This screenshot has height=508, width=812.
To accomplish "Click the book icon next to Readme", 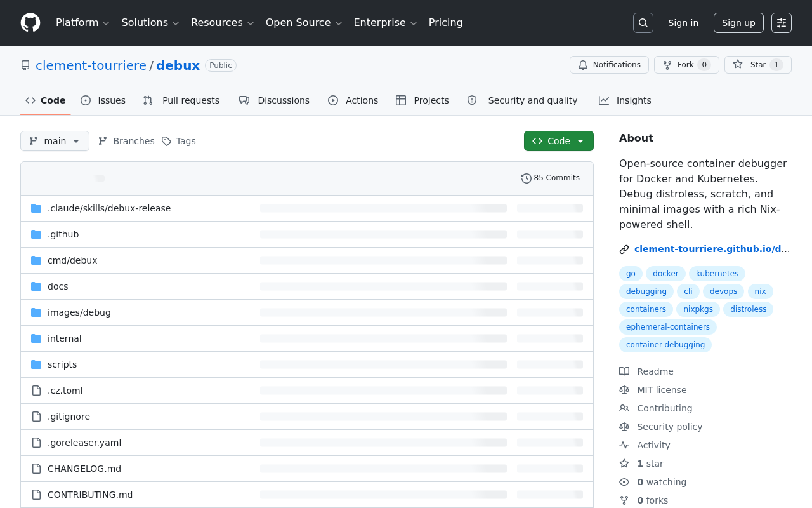I will tap(624, 371).
